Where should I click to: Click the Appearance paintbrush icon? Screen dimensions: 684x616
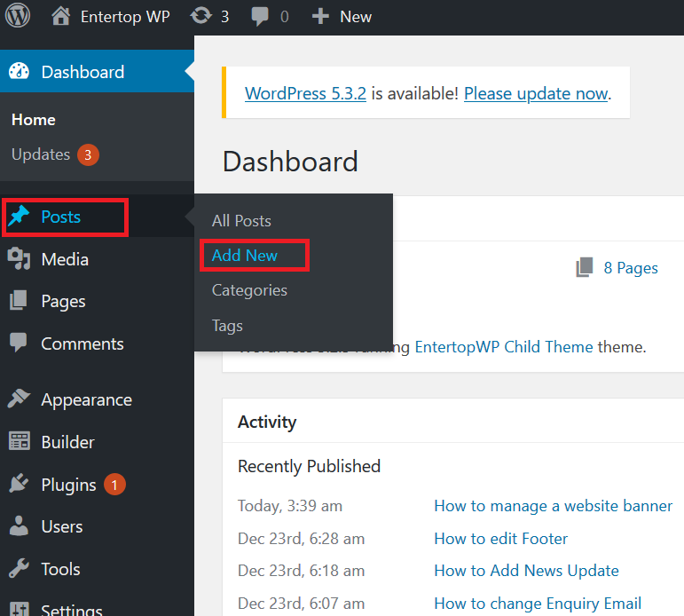click(19, 399)
